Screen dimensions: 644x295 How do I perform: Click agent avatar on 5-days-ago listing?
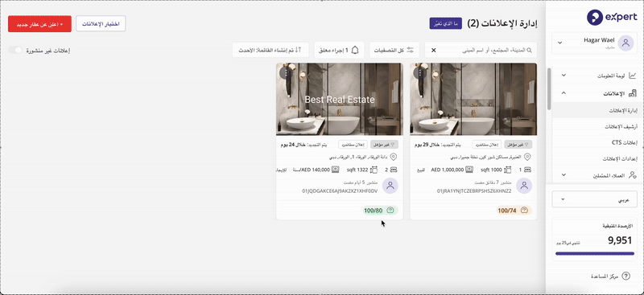point(390,186)
